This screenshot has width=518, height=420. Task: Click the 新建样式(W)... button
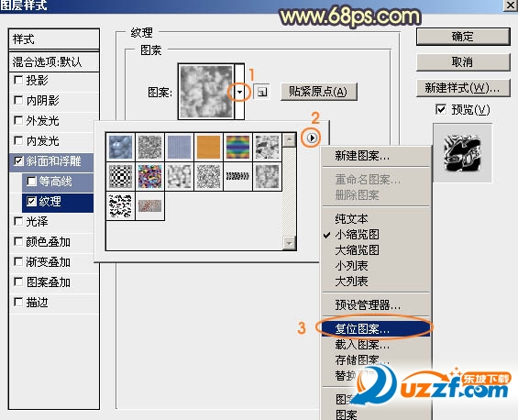pyautogui.click(x=463, y=88)
